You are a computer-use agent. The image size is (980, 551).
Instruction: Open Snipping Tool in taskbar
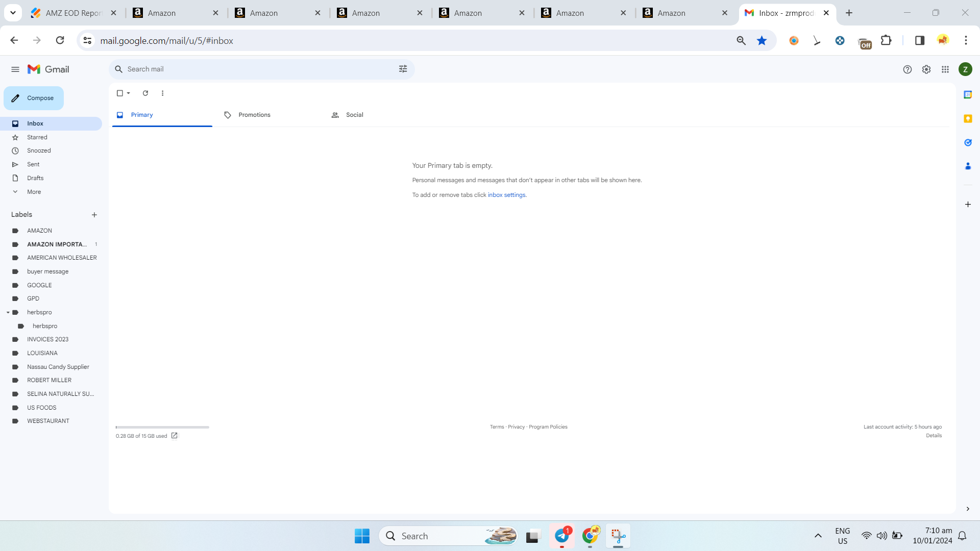click(618, 536)
